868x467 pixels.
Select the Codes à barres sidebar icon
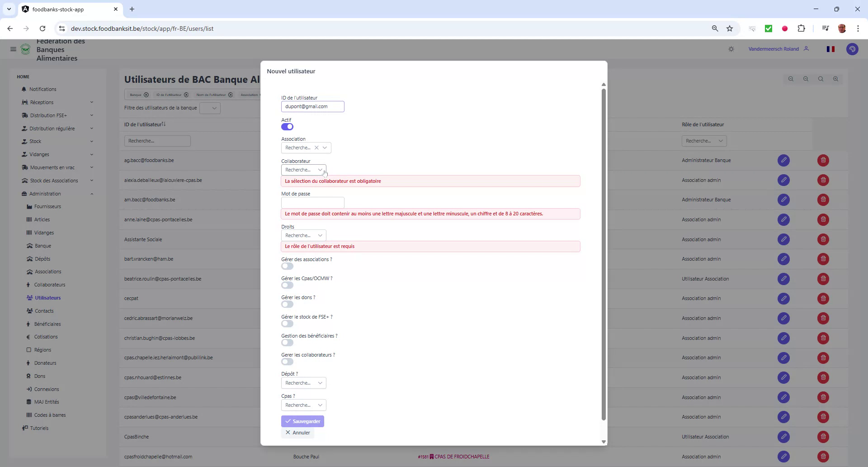pos(29,415)
